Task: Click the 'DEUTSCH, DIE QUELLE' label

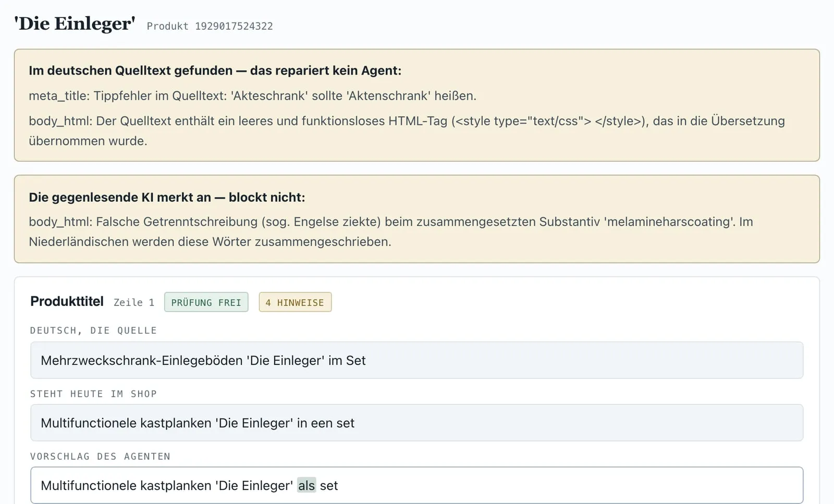Action: (x=93, y=330)
